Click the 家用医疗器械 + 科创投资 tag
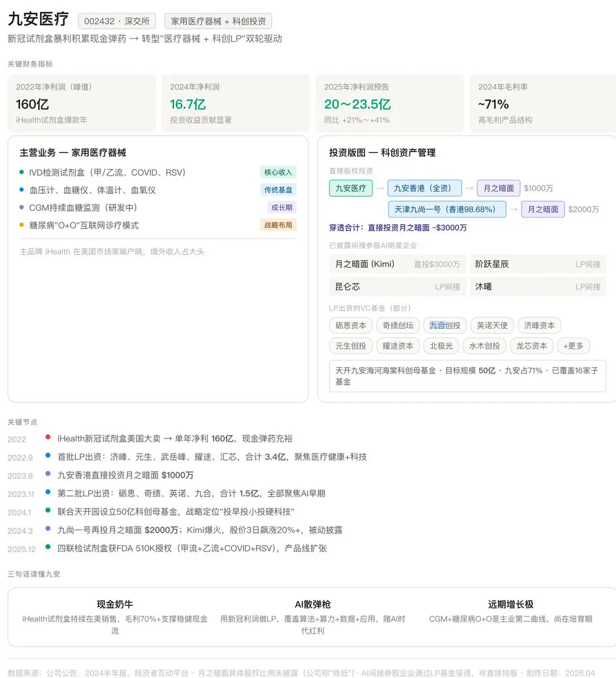This screenshot has width=616, height=678. click(218, 21)
